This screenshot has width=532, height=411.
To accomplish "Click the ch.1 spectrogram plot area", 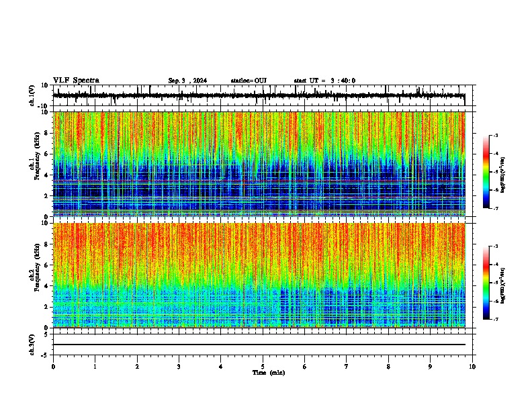I will click(259, 164).
